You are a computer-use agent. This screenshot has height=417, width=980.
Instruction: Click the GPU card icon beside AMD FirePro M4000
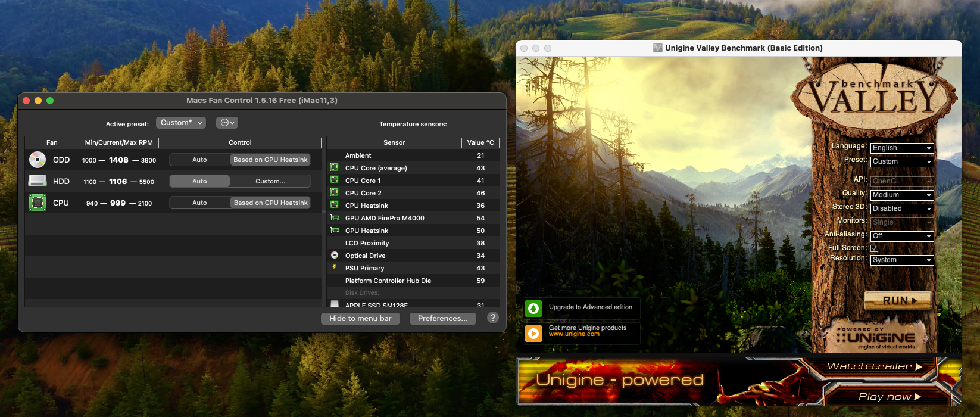click(x=335, y=217)
